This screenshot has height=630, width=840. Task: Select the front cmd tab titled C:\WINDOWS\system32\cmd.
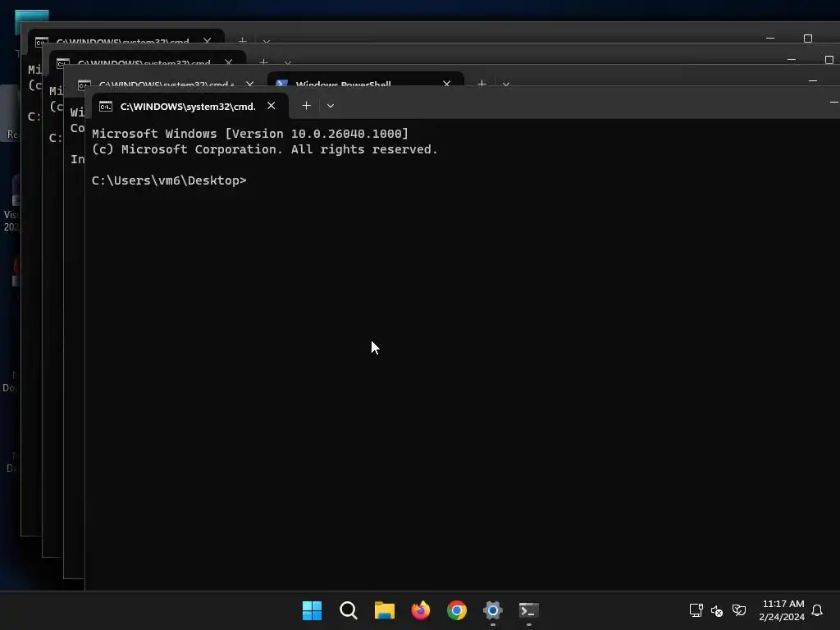pos(190,106)
